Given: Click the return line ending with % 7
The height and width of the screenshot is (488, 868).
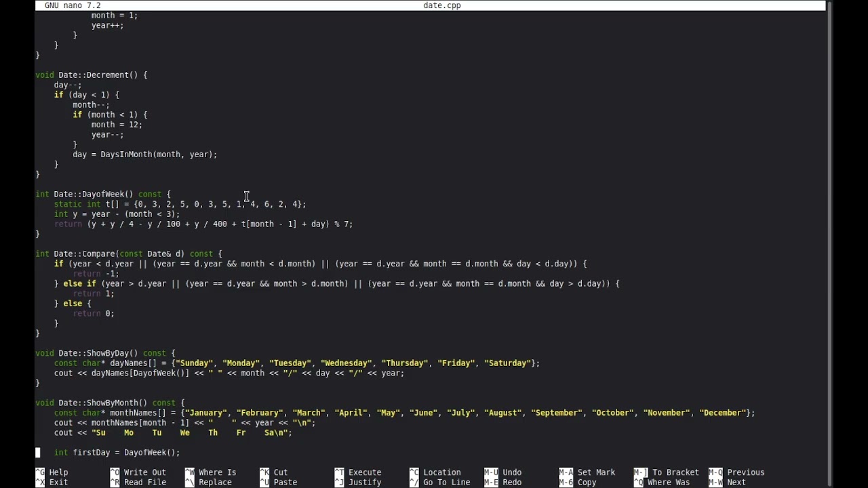Looking at the screenshot, I should (203, 224).
